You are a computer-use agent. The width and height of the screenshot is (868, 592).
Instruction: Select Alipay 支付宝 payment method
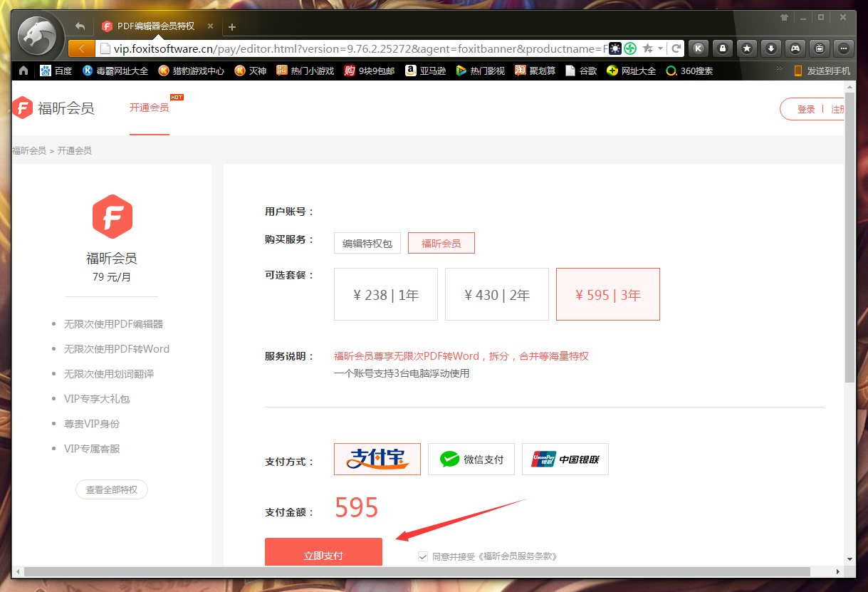tap(377, 459)
